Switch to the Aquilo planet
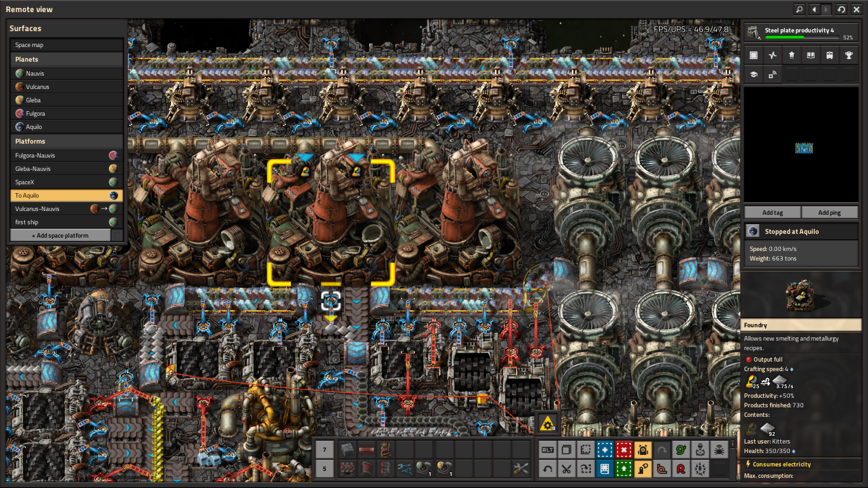868x488 pixels. pos(67,126)
